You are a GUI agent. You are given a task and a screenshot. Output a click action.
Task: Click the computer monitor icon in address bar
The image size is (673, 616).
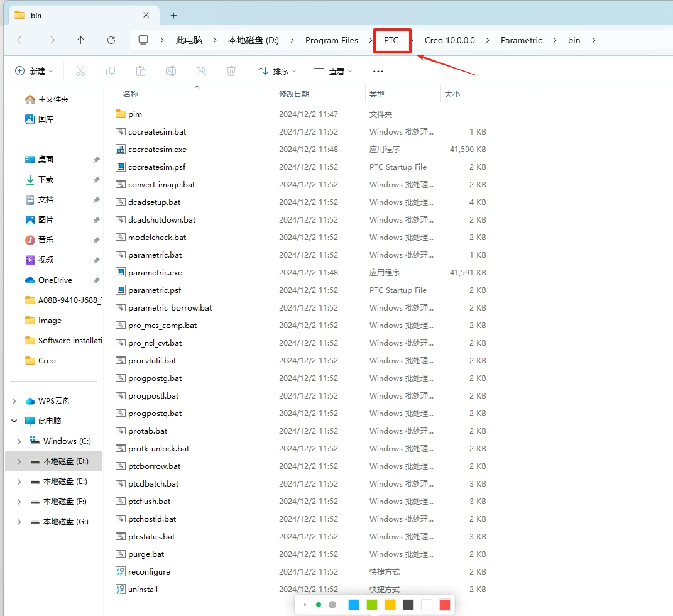[x=143, y=40]
